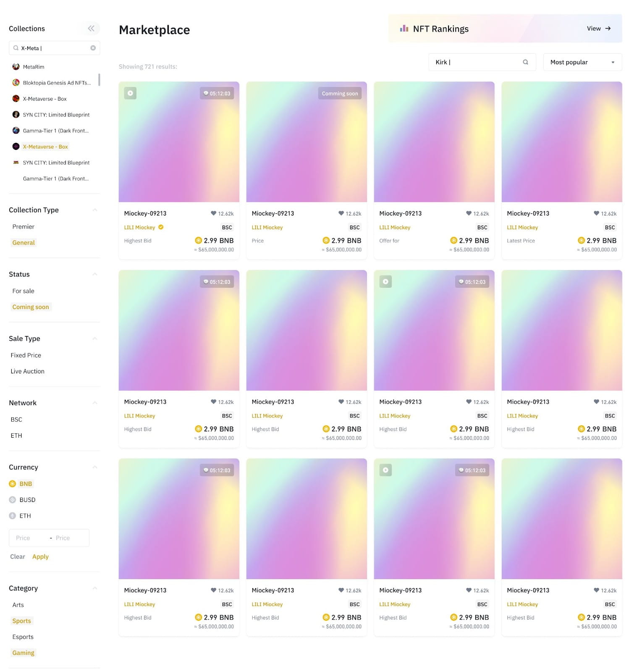Select the BNB currency option
Screen dimensions: 629x672
coord(21,484)
